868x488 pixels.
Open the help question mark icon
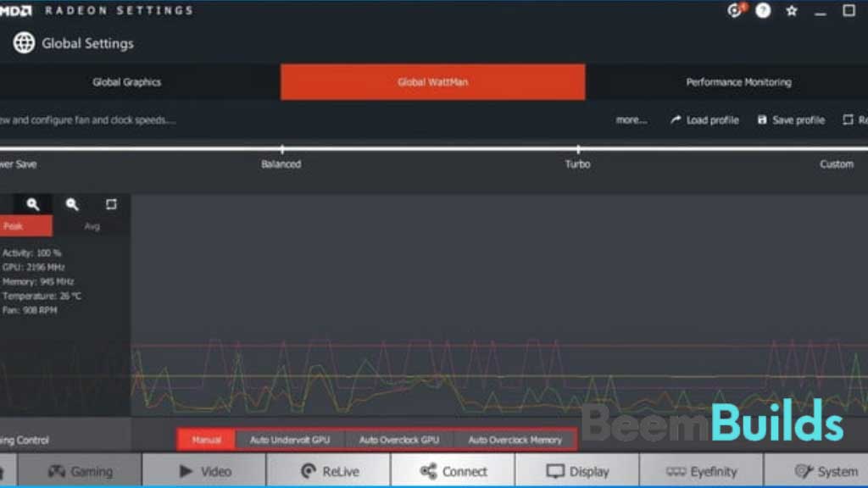coord(763,10)
